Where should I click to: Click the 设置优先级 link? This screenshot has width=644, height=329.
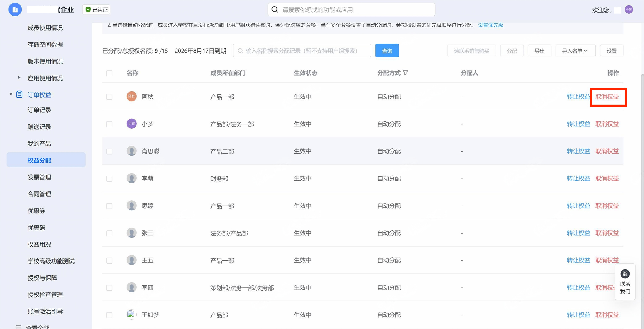[x=490, y=25]
